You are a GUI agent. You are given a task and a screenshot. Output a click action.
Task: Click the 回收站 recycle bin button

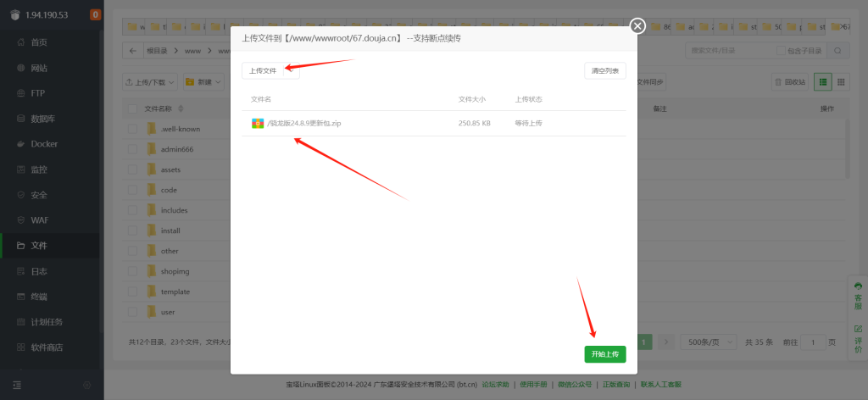[790, 82]
